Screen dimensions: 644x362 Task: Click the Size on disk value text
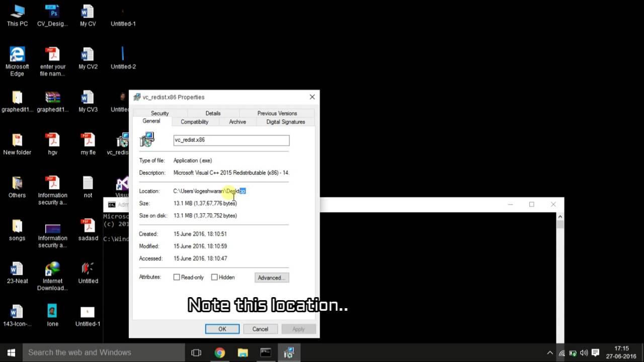coord(205,216)
